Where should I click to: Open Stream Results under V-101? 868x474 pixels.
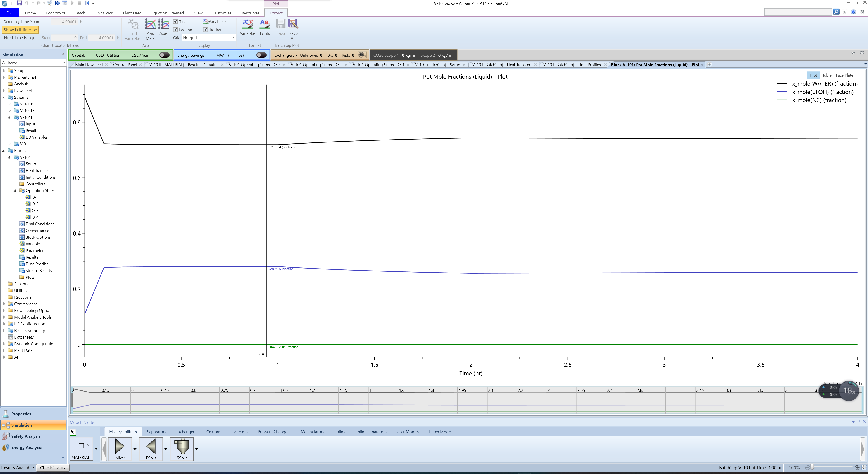click(x=38, y=270)
